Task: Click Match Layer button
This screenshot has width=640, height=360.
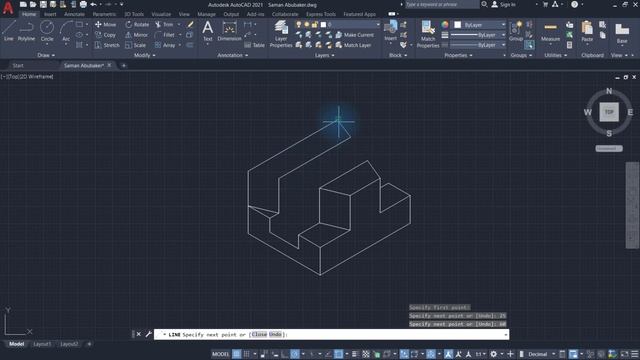Action: pyautogui.click(x=353, y=45)
